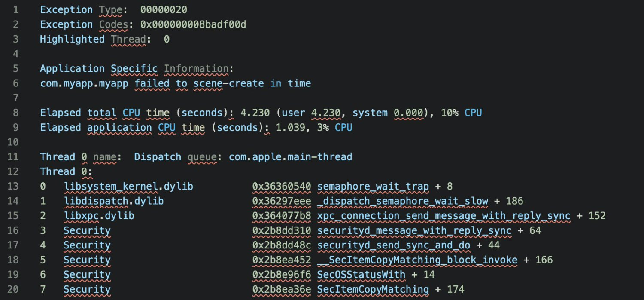The width and height of the screenshot is (644, 300).
Task: Click 'libxpc.dylib' library name
Action: pyautogui.click(x=99, y=215)
